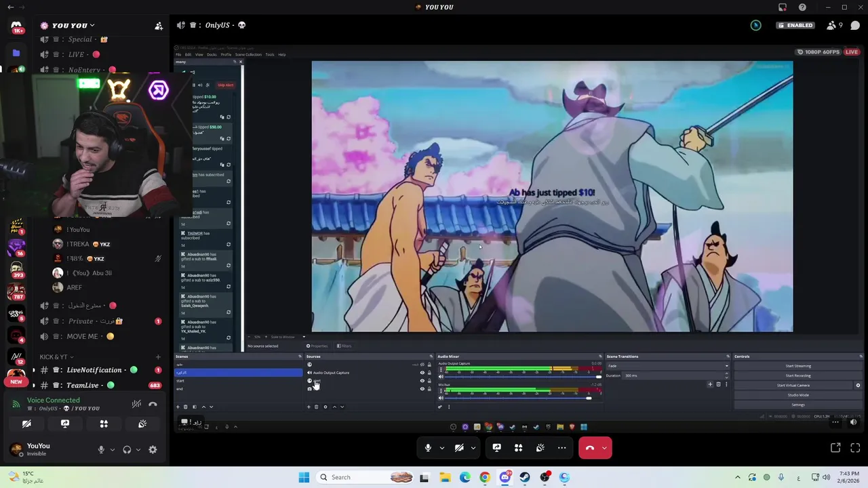The height and width of the screenshot is (488, 868).
Task: Jump to NEW unread mentions pill
Action: (x=16, y=382)
